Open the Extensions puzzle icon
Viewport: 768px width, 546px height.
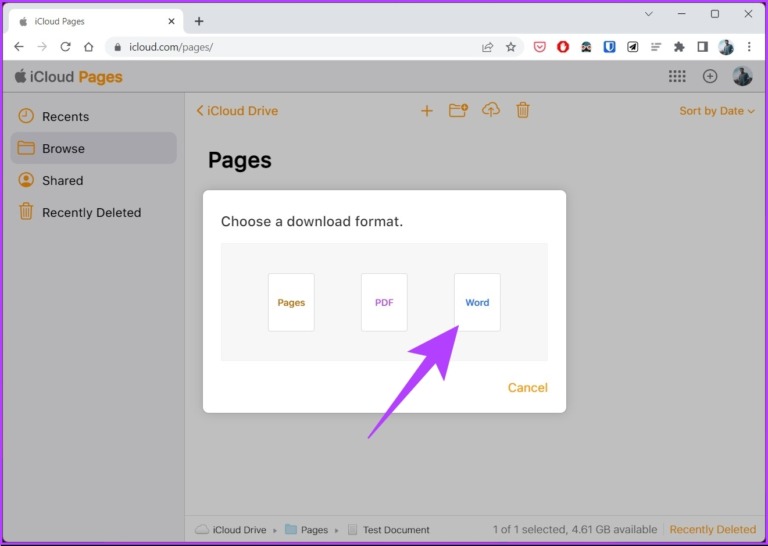coord(679,47)
